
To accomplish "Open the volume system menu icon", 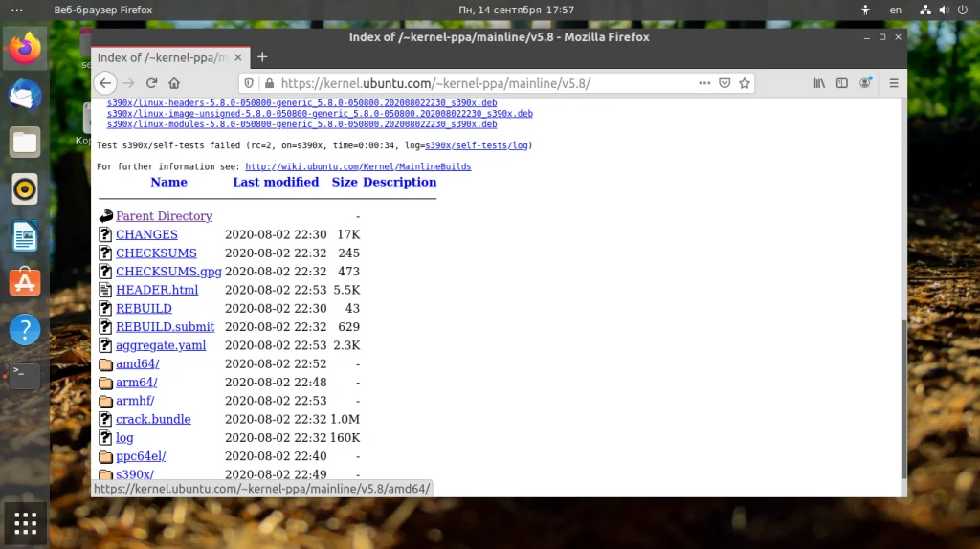I will pos(944,10).
